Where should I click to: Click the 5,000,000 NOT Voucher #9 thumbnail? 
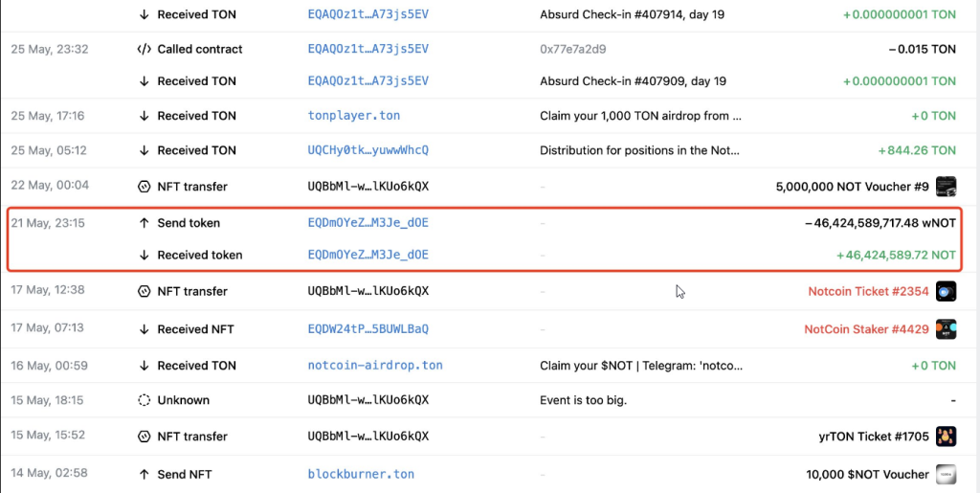(x=946, y=187)
